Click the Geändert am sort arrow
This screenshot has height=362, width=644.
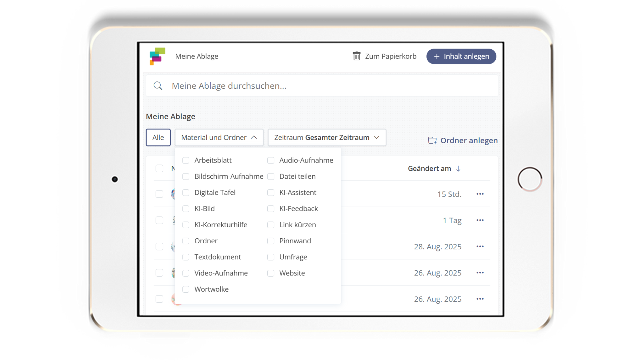coord(458,169)
